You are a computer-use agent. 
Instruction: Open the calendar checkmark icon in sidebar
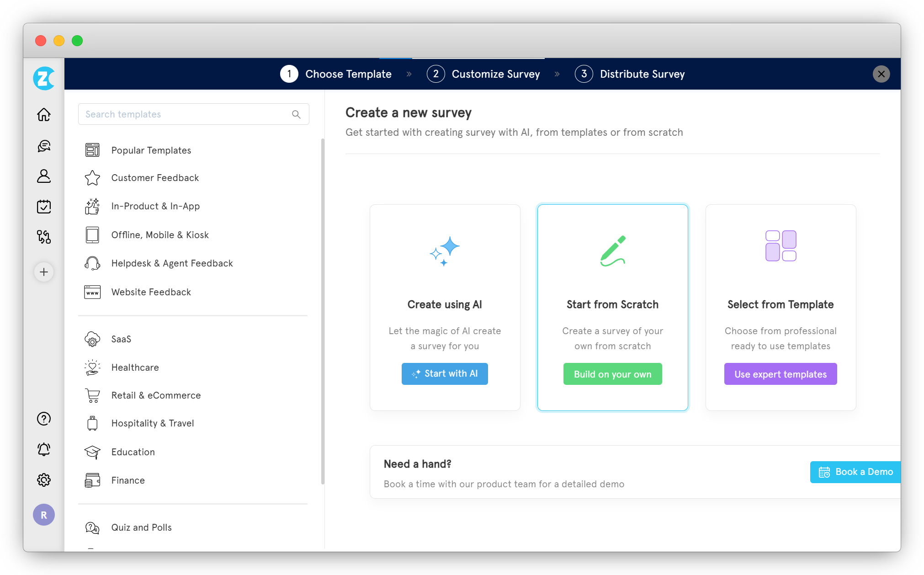(44, 206)
